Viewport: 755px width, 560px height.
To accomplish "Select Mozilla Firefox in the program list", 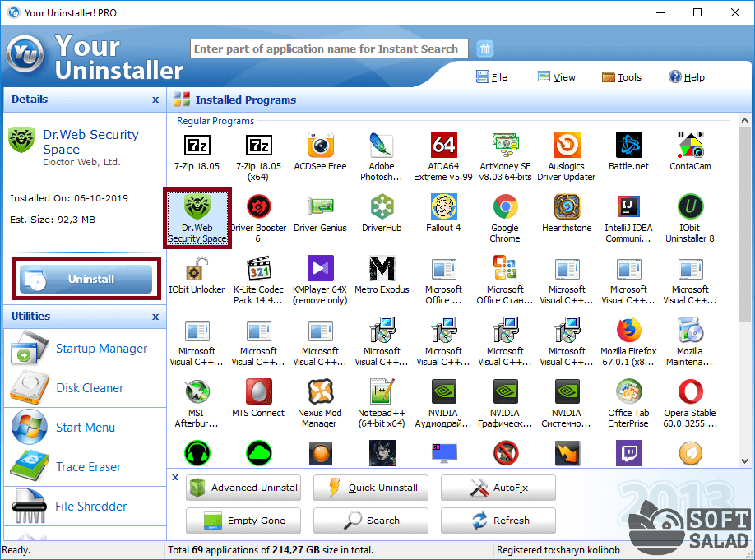I will click(x=628, y=331).
